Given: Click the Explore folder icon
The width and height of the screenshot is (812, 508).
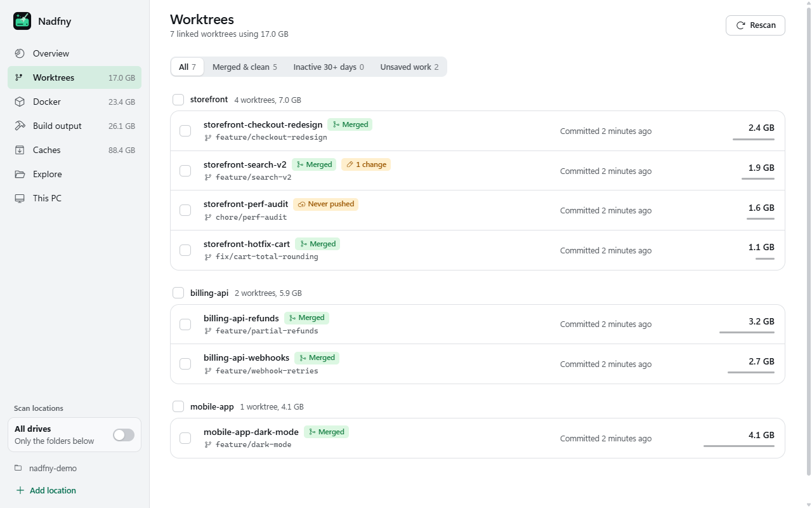Looking at the screenshot, I should pyautogui.click(x=20, y=174).
